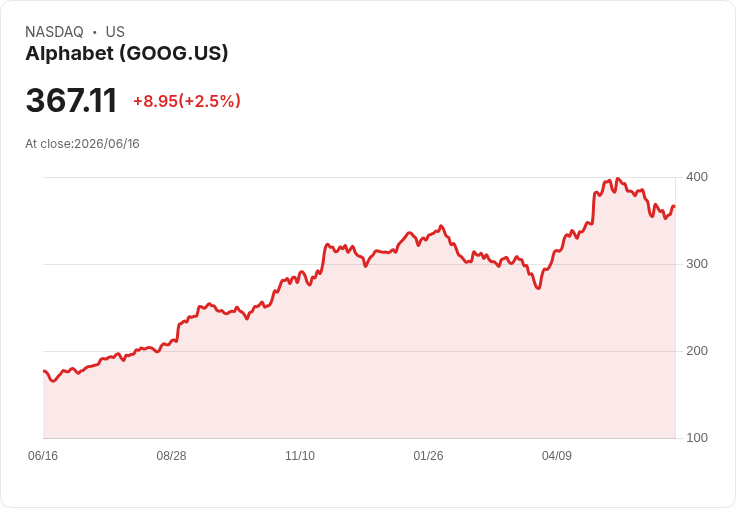Image resolution: width=736 pixels, height=508 pixels.
Task: Select the +8.95(+2.5%) price change
Action: pos(187,101)
